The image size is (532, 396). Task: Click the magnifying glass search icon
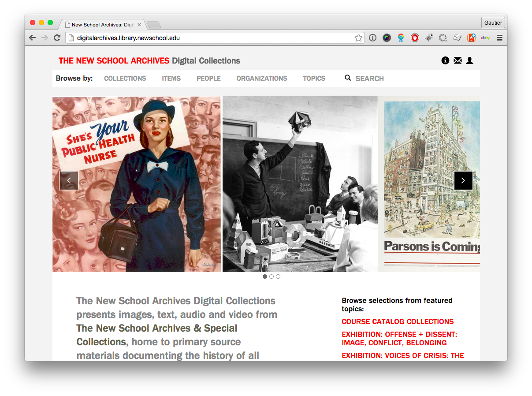[x=348, y=78]
